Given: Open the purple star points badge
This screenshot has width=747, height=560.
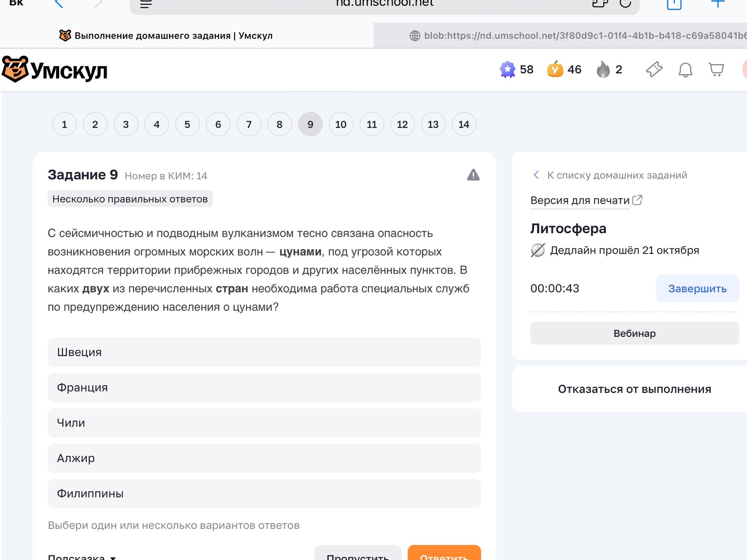Looking at the screenshot, I should pos(507,70).
